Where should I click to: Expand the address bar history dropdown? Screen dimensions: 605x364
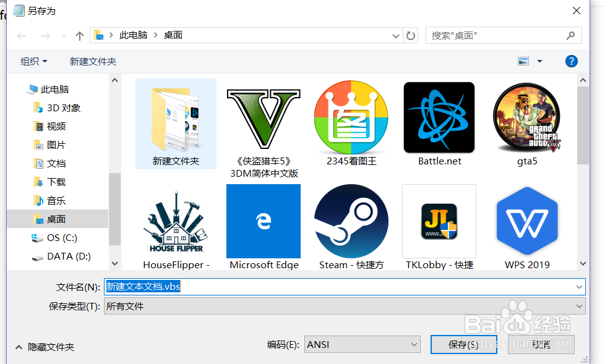tap(395, 36)
